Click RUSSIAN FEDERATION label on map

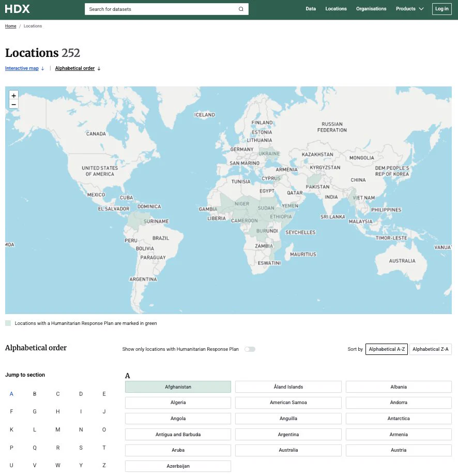(x=332, y=127)
